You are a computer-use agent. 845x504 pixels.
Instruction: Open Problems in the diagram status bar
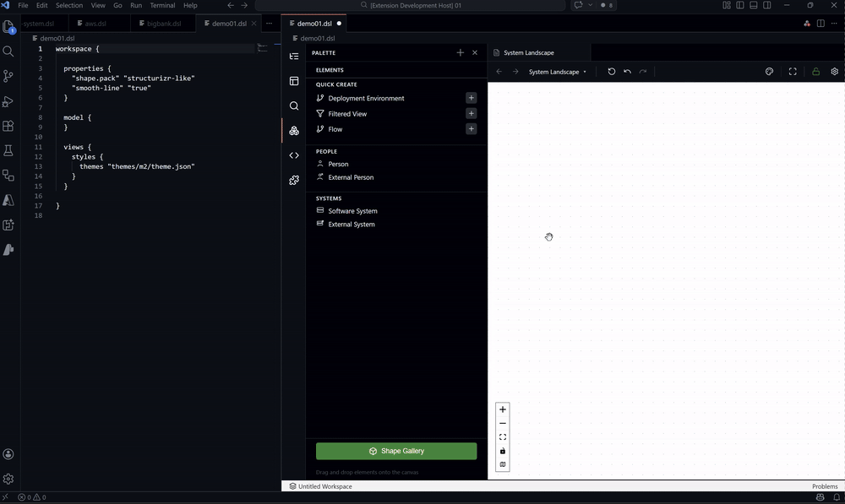coord(825,486)
